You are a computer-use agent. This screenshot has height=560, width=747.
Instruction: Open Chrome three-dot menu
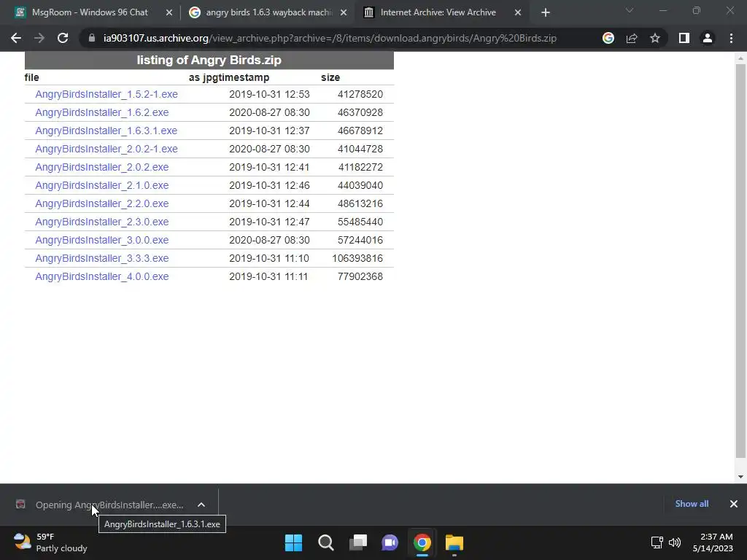[731, 38]
